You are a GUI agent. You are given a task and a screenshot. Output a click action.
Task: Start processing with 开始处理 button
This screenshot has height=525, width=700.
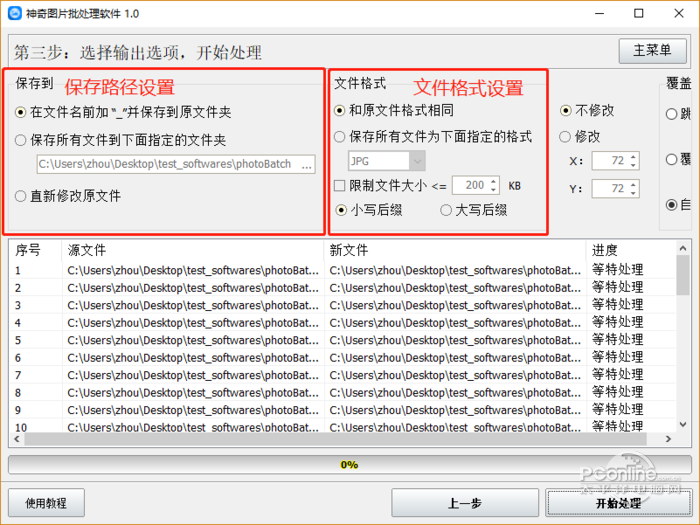[x=618, y=503]
